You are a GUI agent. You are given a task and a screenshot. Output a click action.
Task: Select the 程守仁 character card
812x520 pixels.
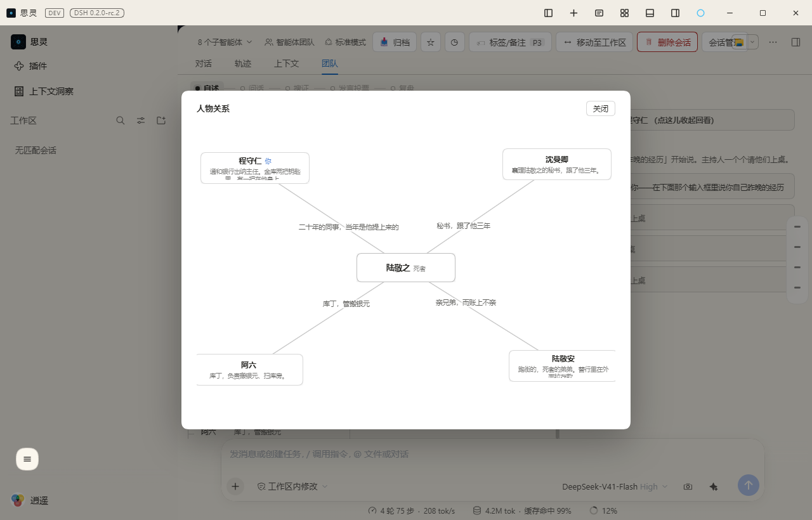(x=255, y=168)
